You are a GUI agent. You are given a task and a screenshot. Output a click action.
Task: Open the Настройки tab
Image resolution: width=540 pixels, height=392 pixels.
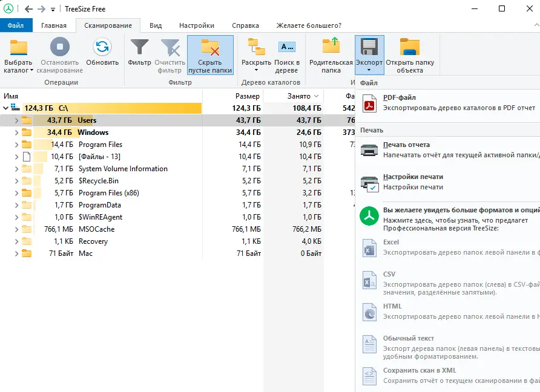[197, 25]
